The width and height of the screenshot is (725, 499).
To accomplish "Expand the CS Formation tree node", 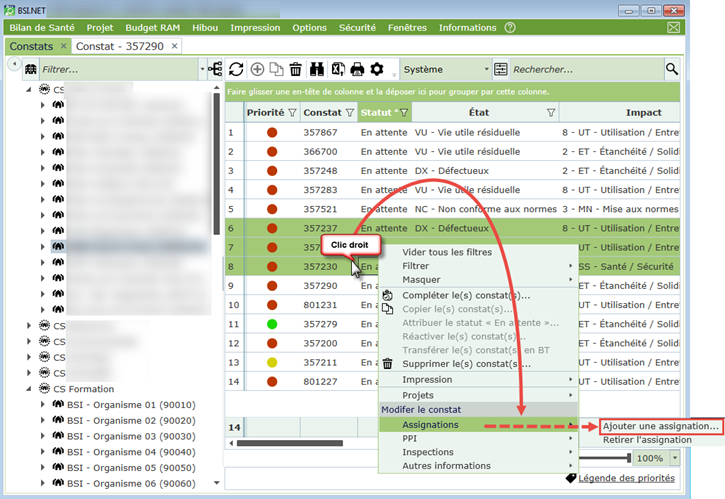I will (x=28, y=389).
